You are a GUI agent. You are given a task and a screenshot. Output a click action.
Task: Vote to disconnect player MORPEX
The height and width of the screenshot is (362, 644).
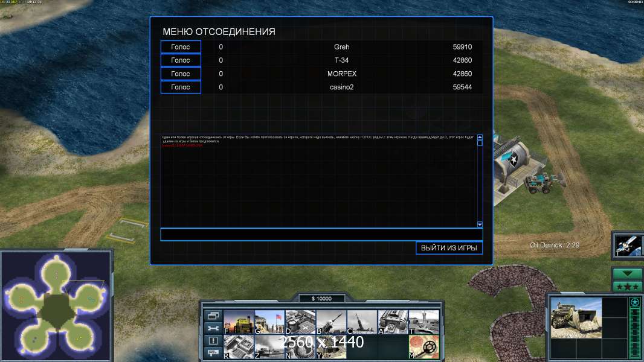click(181, 74)
